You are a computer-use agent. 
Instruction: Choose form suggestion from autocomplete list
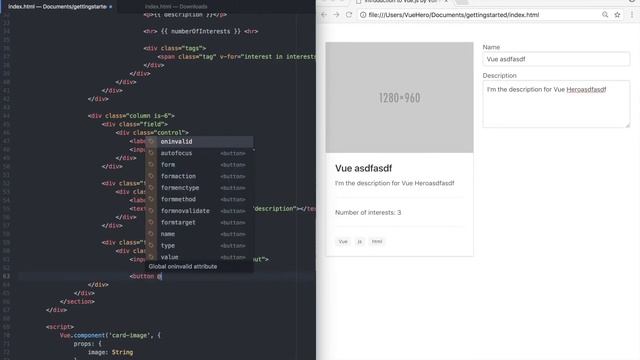(199, 164)
